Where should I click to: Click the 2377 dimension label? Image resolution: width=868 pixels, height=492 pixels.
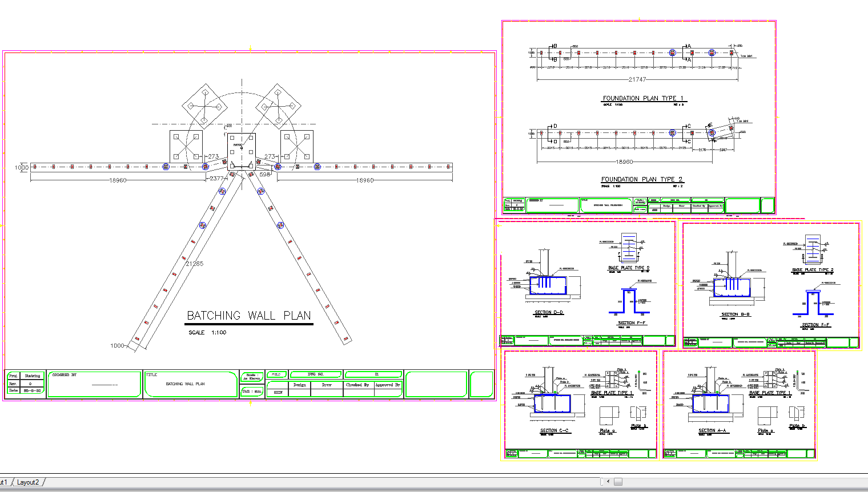[x=217, y=179]
